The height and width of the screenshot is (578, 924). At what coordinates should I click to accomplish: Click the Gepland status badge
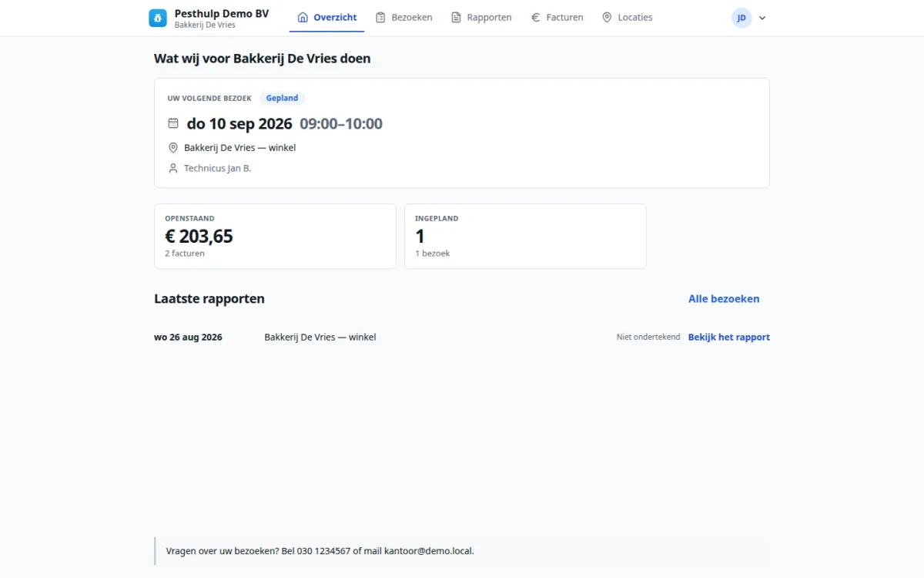[x=282, y=98]
